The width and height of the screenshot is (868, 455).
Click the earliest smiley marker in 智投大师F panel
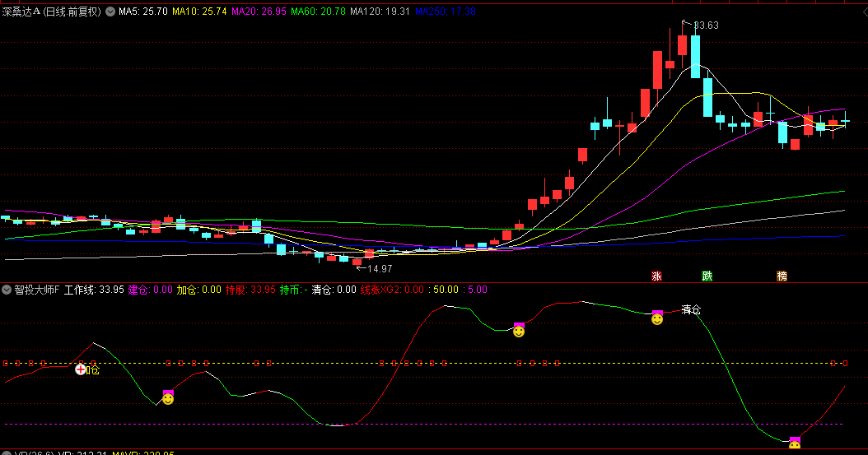[x=168, y=397]
